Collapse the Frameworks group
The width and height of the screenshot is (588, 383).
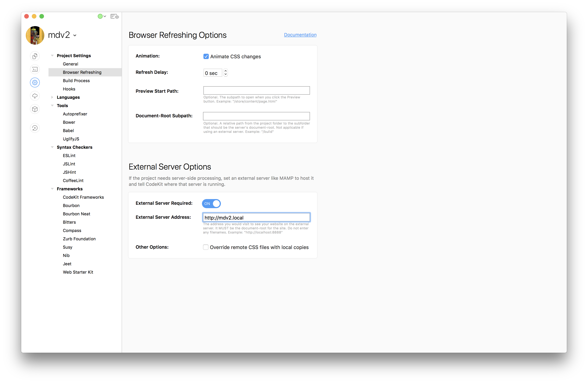pyautogui.click(x=52, y=189)
